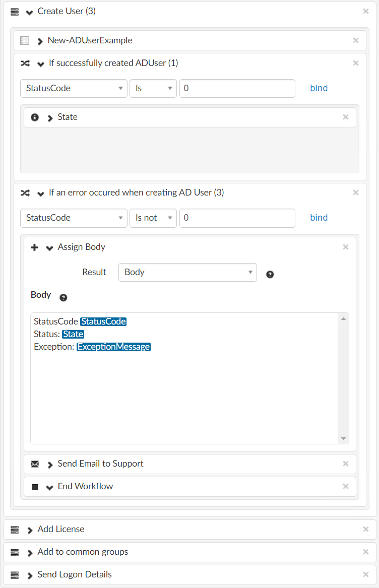
Task: Delete the Send Email to Support activity
Action: [x=346, y=464]
